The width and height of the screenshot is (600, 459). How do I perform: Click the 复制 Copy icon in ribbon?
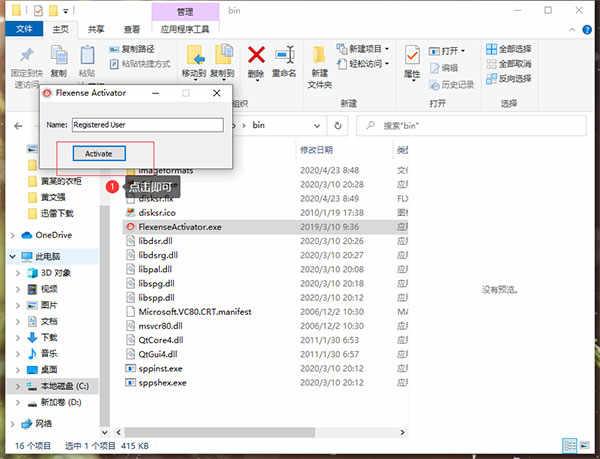click(59, 56)
